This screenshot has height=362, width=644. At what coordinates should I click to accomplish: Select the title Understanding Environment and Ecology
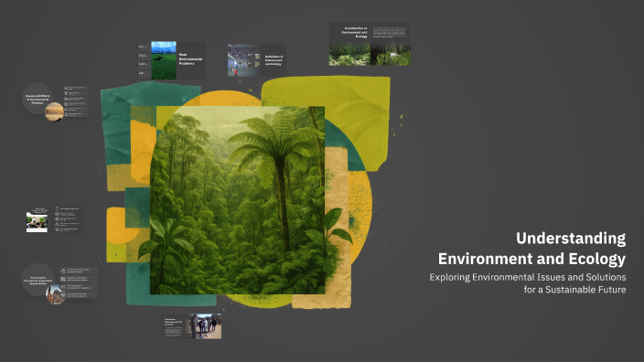click(x=531, y=249)
